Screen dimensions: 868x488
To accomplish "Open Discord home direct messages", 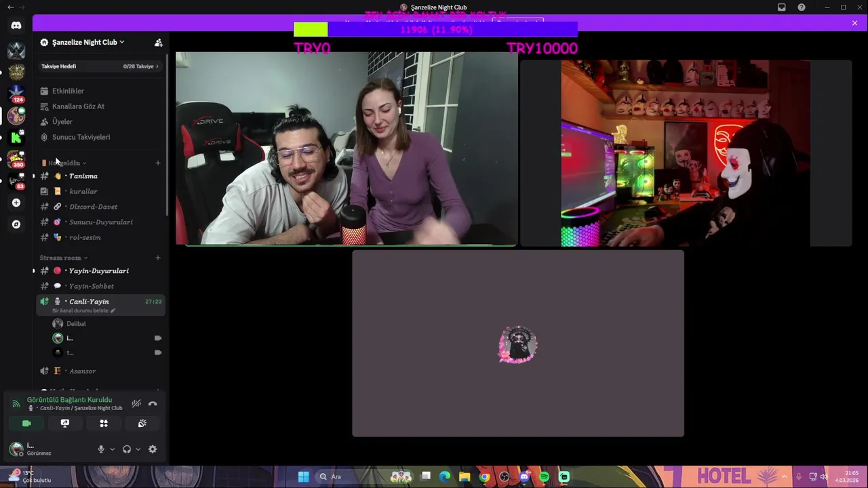I will point(16,25).
